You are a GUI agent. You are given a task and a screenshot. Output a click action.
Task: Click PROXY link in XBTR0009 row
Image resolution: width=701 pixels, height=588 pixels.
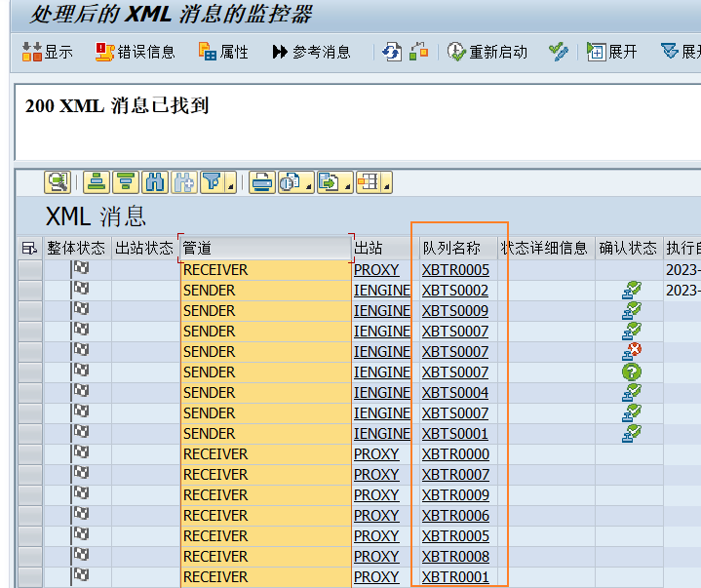pos(376,495)
